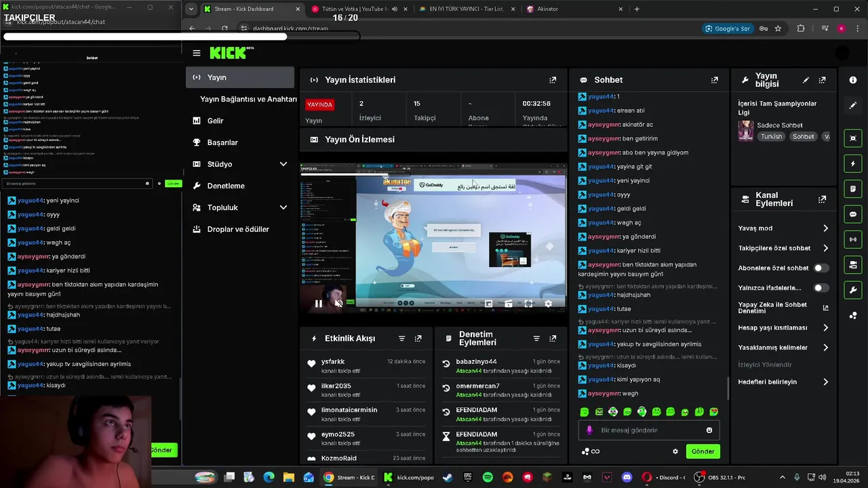Open Discord from the taskbar

pyautogui.click(x=627, y=477)
